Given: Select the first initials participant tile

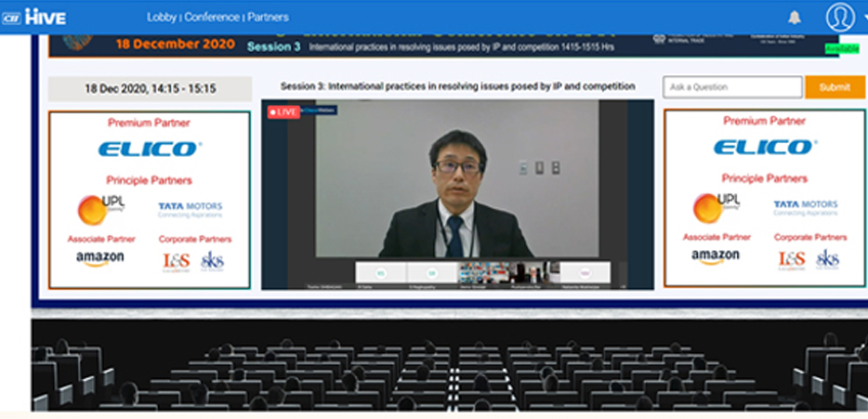Looking at the screenshot, I should tap(380, 273).
